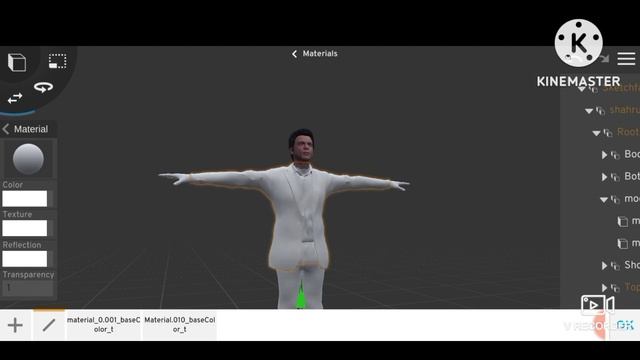Select the cube object mode icon
Screen dimensions: 640x360
pyautogui.click(x=17, y=62)
